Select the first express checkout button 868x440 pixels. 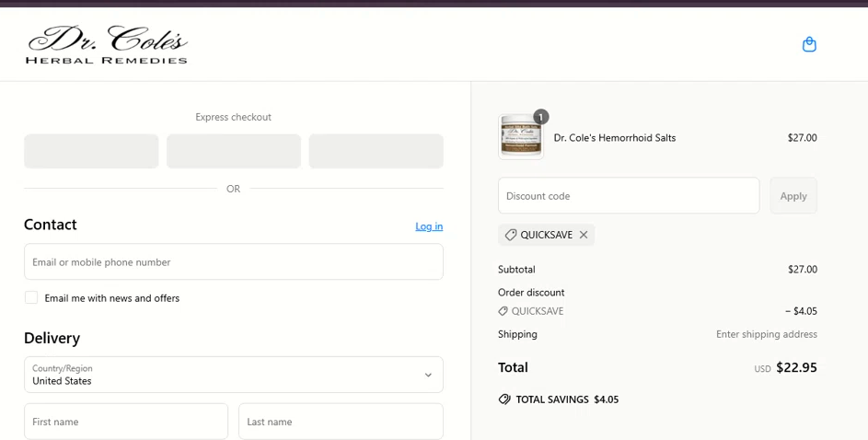91,151
